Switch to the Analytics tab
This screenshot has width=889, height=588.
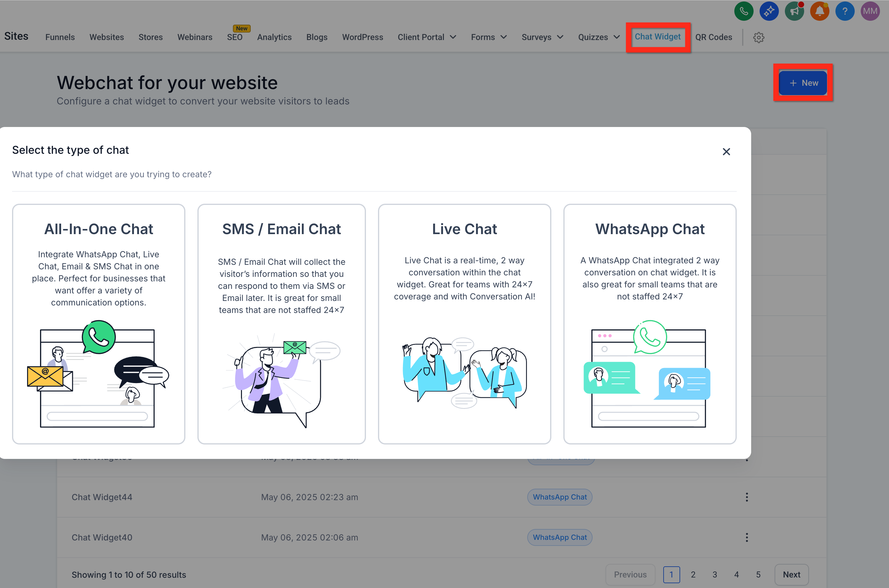[274, 37]
